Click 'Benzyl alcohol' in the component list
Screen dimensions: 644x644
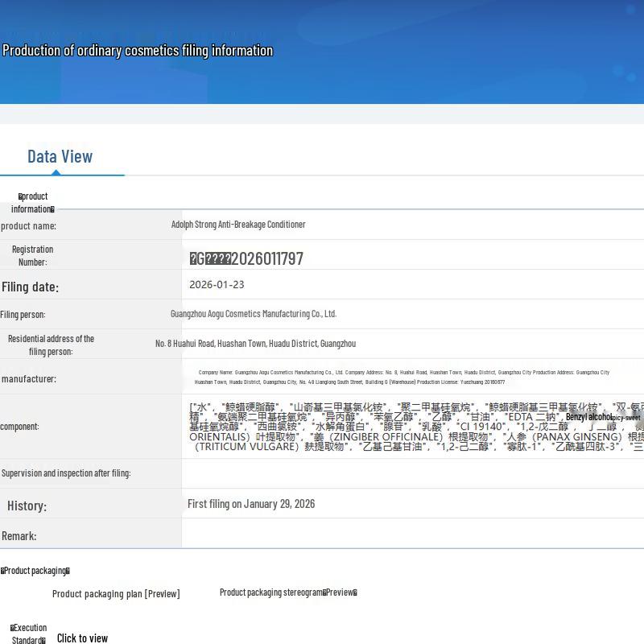pos(588,417)
